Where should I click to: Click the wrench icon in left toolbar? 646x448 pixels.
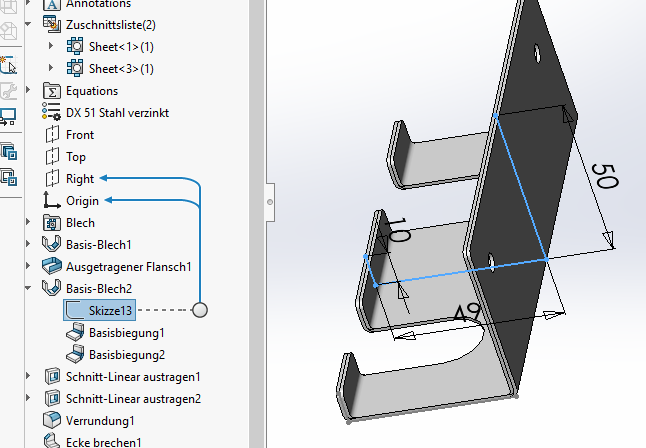8,91
